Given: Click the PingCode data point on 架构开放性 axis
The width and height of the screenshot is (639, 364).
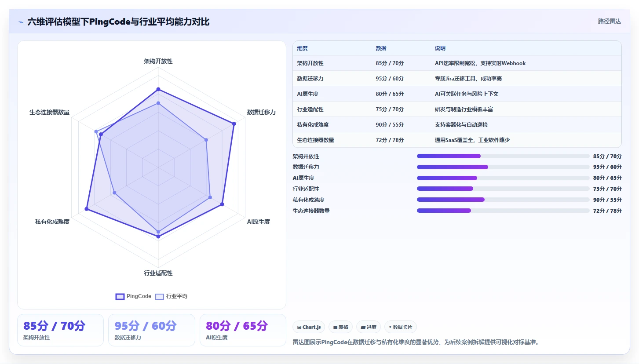Looking at the screenshot, I should [158, 89].
